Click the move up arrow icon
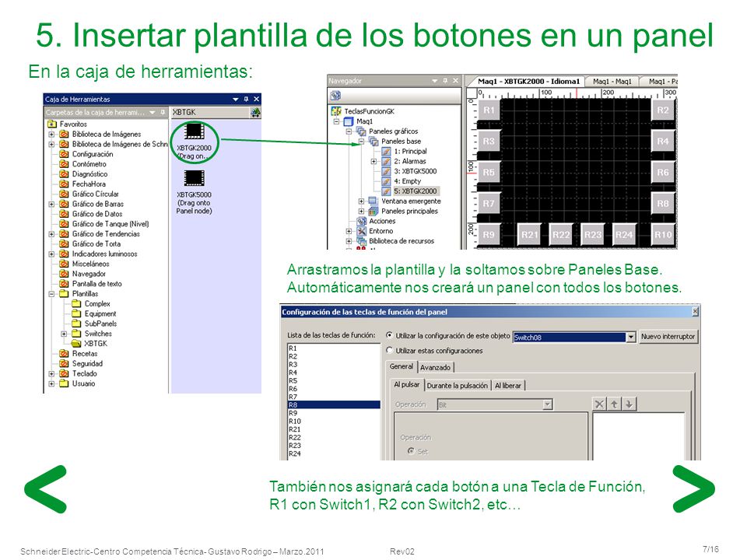 coord(614,404)
